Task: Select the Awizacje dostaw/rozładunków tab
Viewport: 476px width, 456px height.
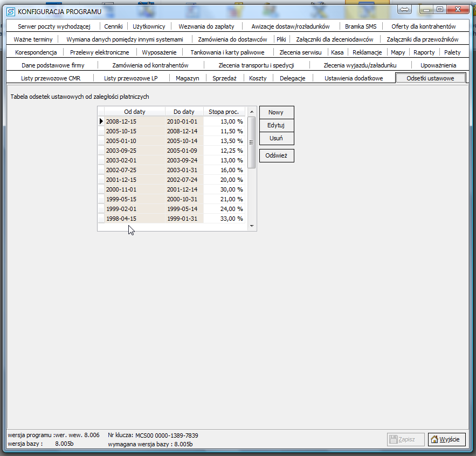Action: click(291, 26)
